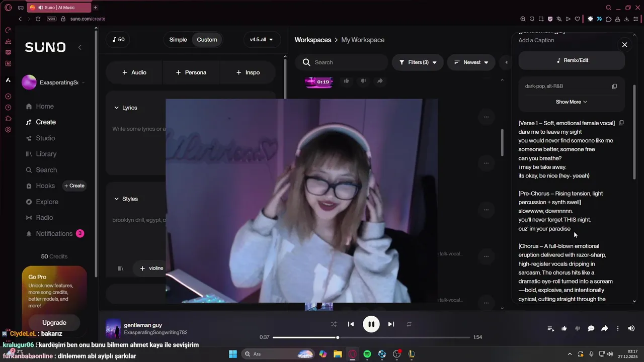This screenshot has width=644, height=362.
Task: Expand Show More in song details
Action: click(x=572, y=102)
